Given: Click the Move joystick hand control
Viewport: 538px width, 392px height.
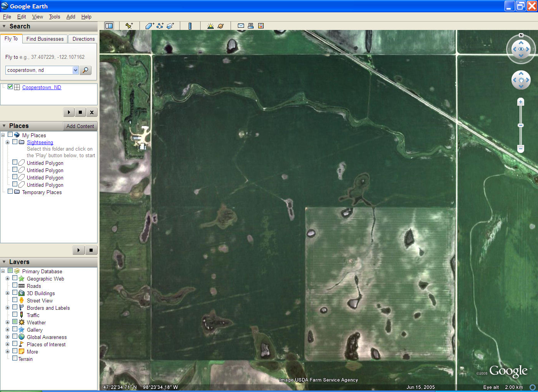Looking at the screenshot, I should tap(521, 80).
